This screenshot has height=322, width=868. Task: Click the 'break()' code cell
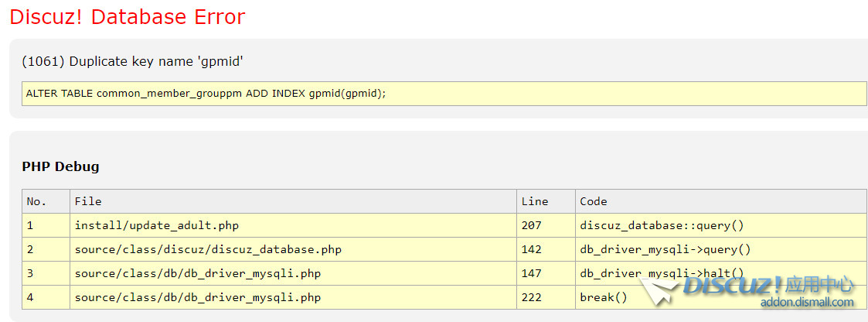click(721, 297)
